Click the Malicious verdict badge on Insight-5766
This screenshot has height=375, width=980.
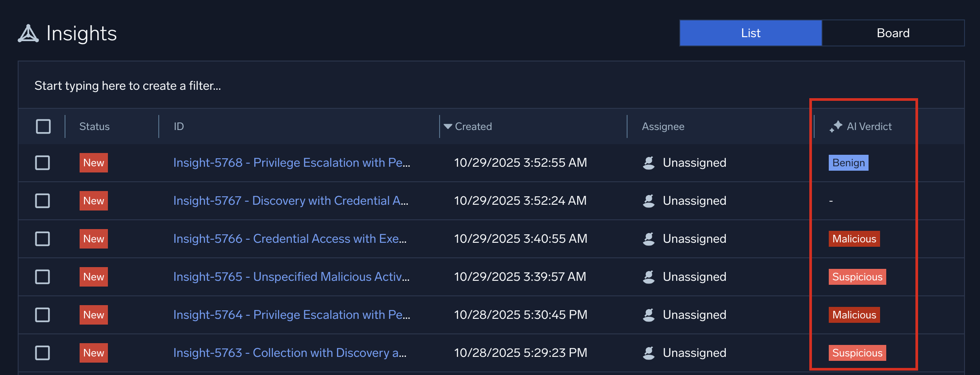click(x=854, y=239)
